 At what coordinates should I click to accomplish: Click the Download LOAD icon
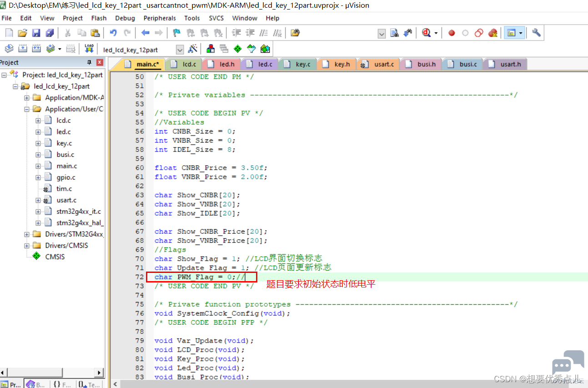coord(89,49)
